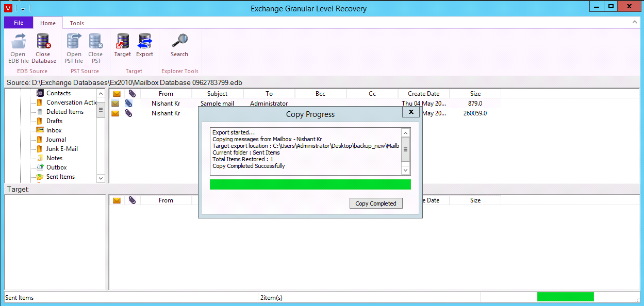Click Deleted Items trash icon
Image resolution: width=644 pixels, height=306 pixels.
coord(40,112)
